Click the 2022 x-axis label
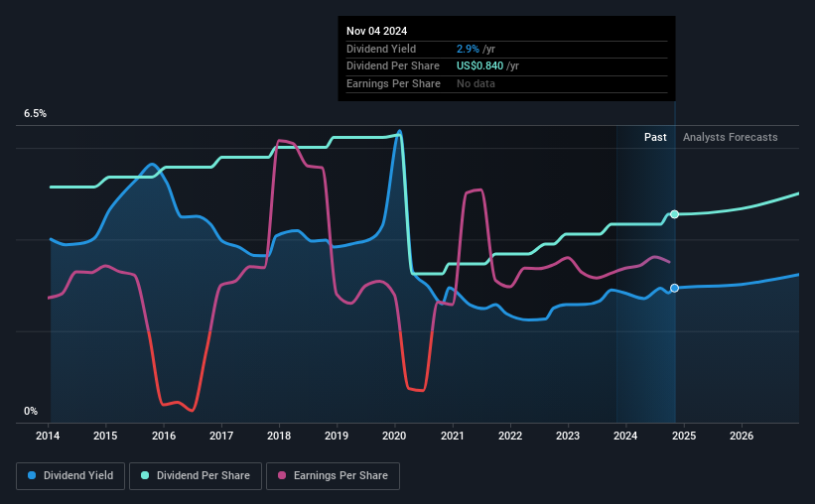 [x=510, y=436]
